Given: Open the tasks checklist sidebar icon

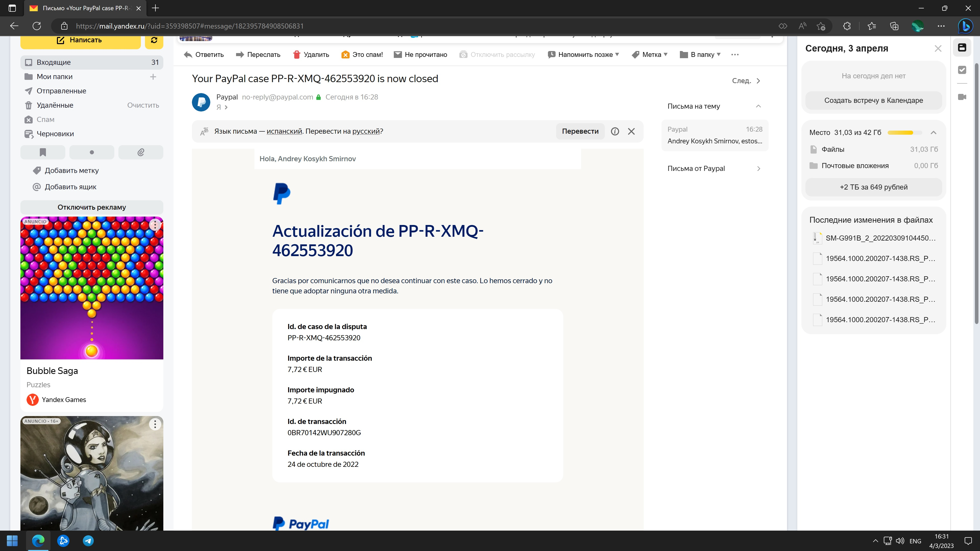Looking at the screenshot, I should 962,70.
